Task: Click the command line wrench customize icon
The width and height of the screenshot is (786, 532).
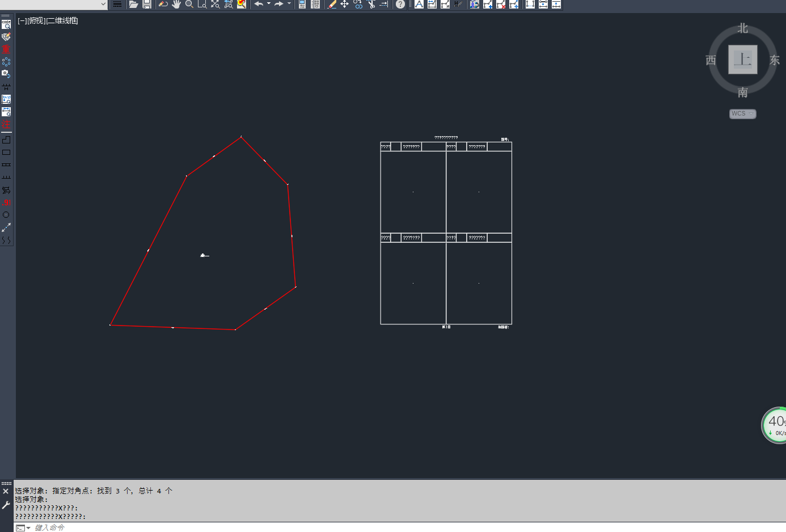Action: [6, 505]
